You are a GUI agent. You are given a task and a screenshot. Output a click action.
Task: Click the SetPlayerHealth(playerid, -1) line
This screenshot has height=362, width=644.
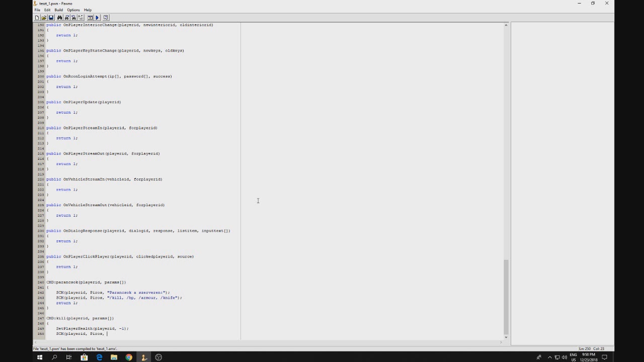pos(93,328)
